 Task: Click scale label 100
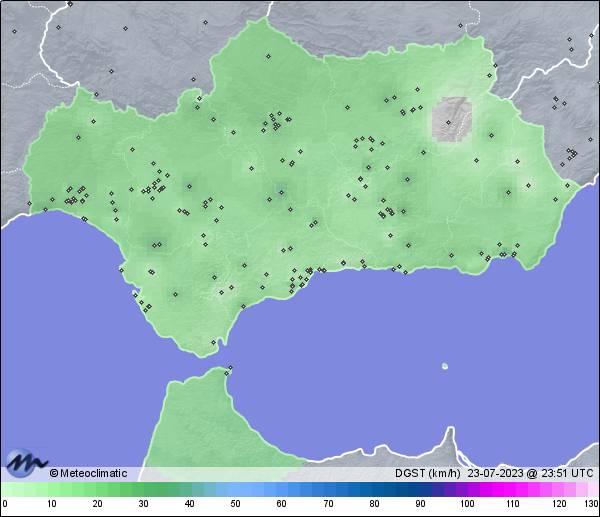[467, 503]
